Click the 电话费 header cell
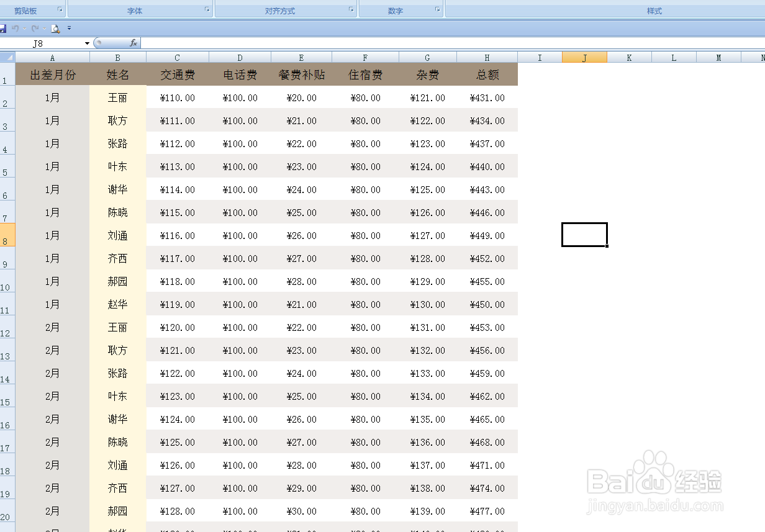 click(x=240, y=74)
